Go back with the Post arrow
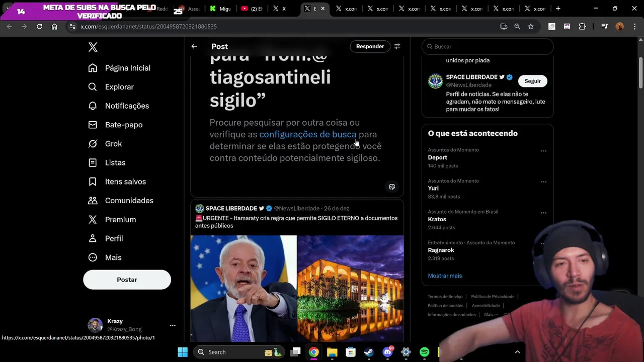The width and height of the screenshot is (644, 362). (x=194, y=46)
